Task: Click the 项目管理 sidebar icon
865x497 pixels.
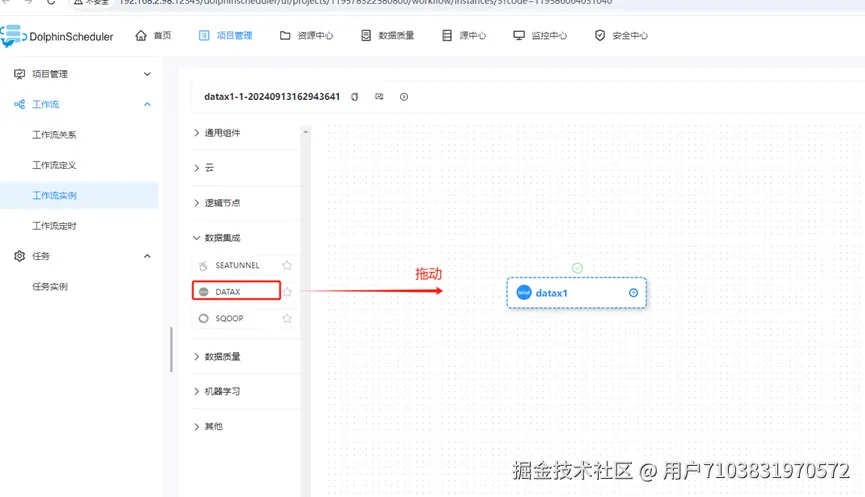Action: (x=19, y=74)
